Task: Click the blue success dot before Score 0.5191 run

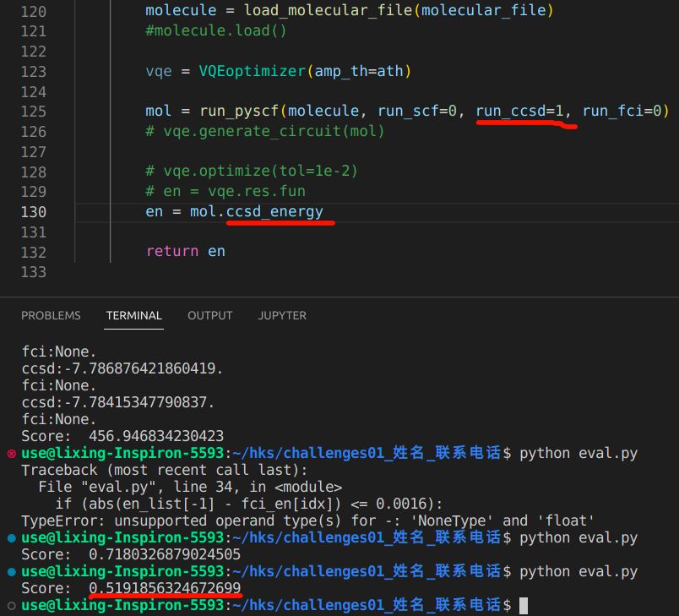Action: point(11,572)
